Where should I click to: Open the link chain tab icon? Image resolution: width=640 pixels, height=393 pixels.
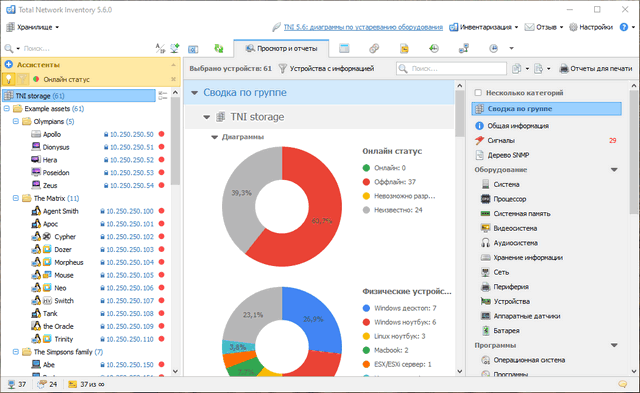coord(374,49)
